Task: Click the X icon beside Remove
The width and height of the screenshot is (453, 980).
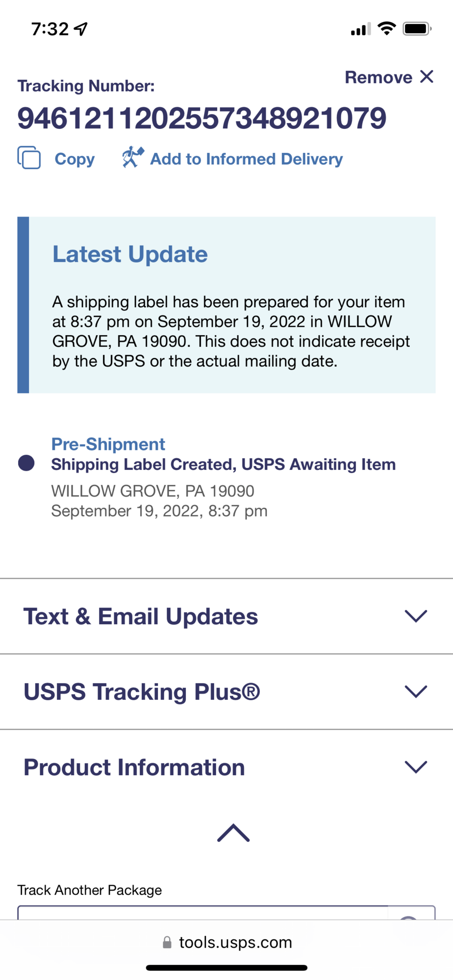Action: (427, 76)
